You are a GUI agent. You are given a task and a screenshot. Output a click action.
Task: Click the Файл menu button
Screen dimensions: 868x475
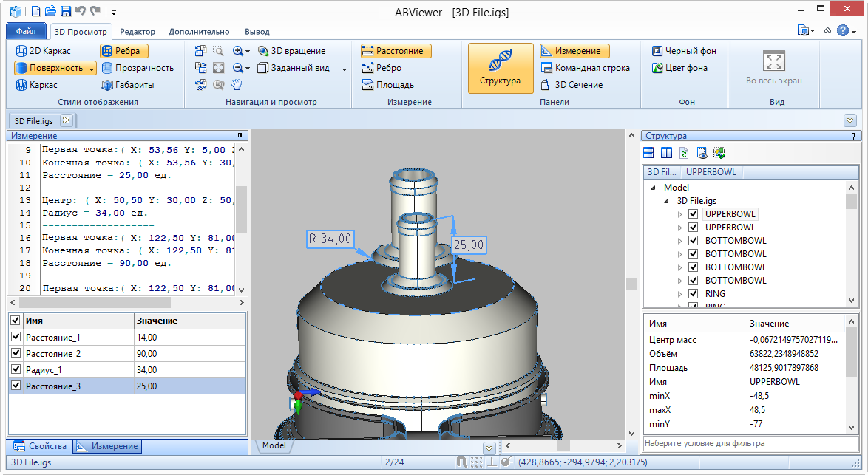(x=26, y=32)
